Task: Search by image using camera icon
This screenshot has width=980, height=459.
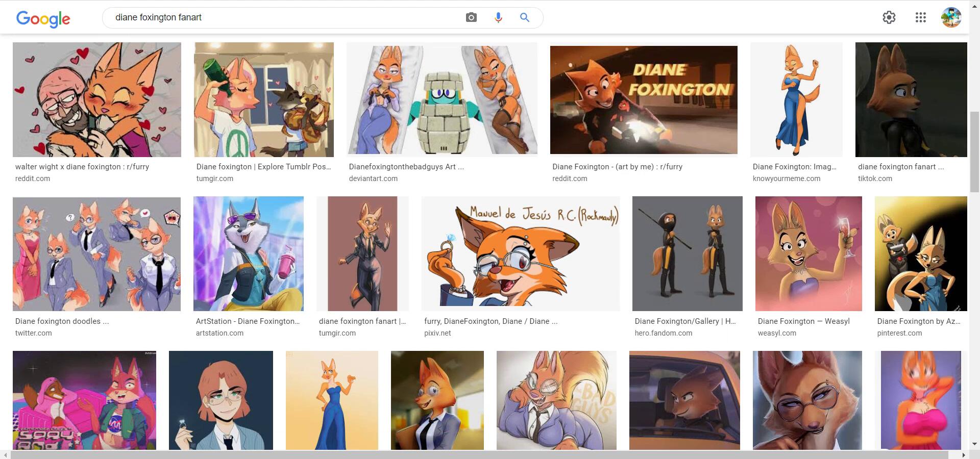Action: click(x=471, y=17)
